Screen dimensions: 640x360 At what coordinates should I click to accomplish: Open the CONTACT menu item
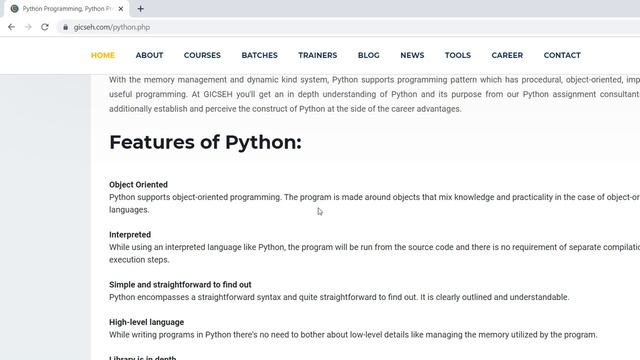pyautogui.click(x=562, y=55)
